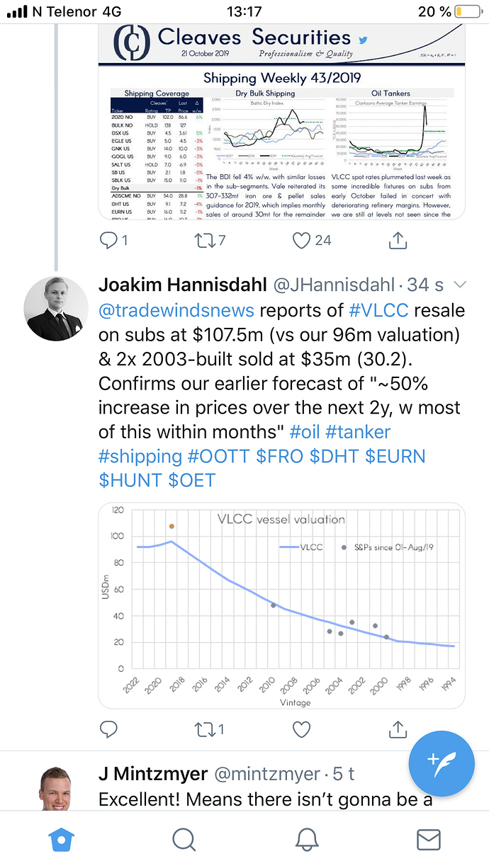The width and height of the screenshot is (489, 868).
Task: Open the #VLCC hashtag
Action: (383, 312)
